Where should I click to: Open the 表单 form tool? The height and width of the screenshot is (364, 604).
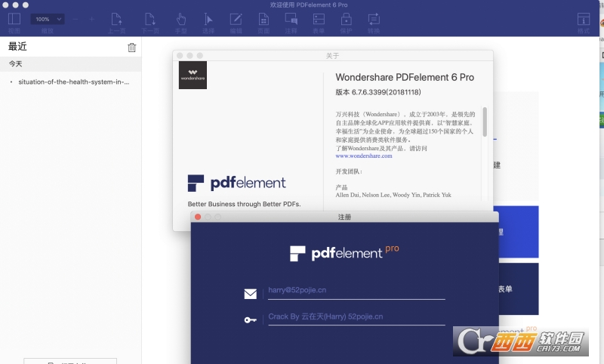pos(319,19)
